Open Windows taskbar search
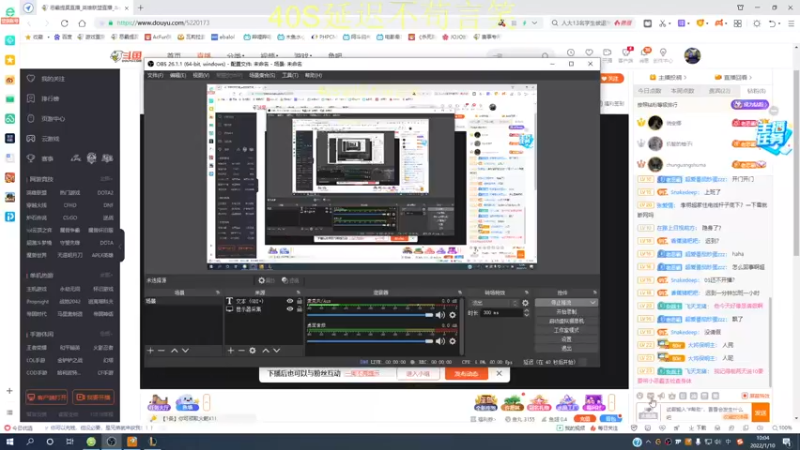 30,442
